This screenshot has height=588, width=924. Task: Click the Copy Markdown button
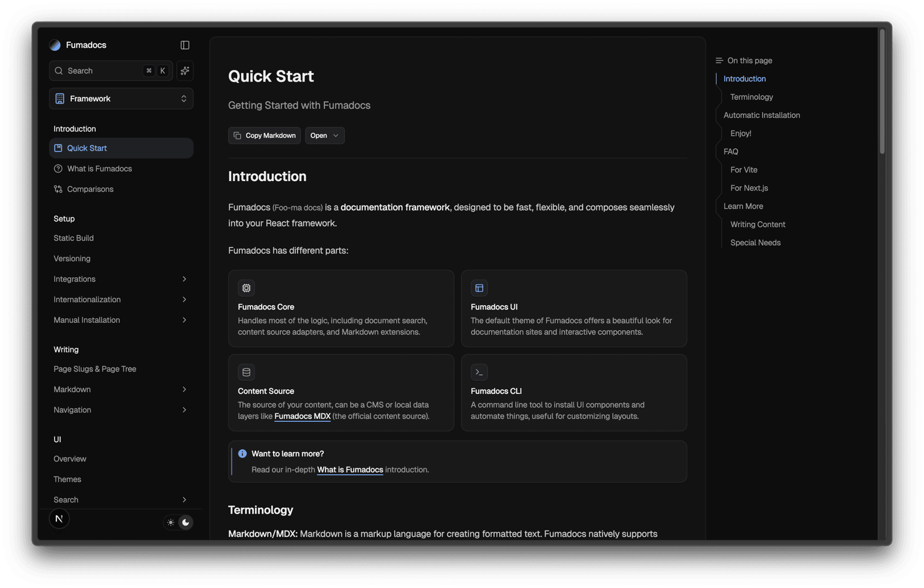click(x=265, y=135)
